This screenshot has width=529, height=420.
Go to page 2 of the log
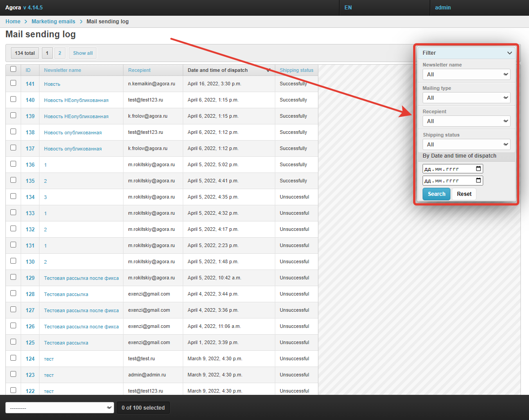click(60, 53)
